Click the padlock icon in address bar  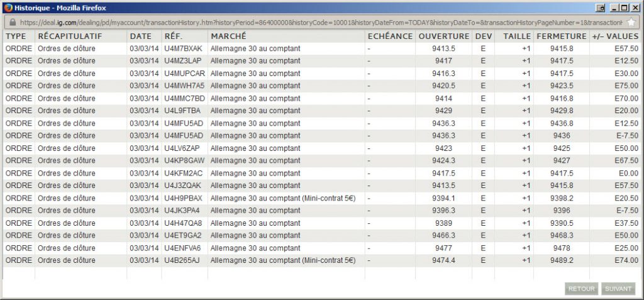[12, 22]
